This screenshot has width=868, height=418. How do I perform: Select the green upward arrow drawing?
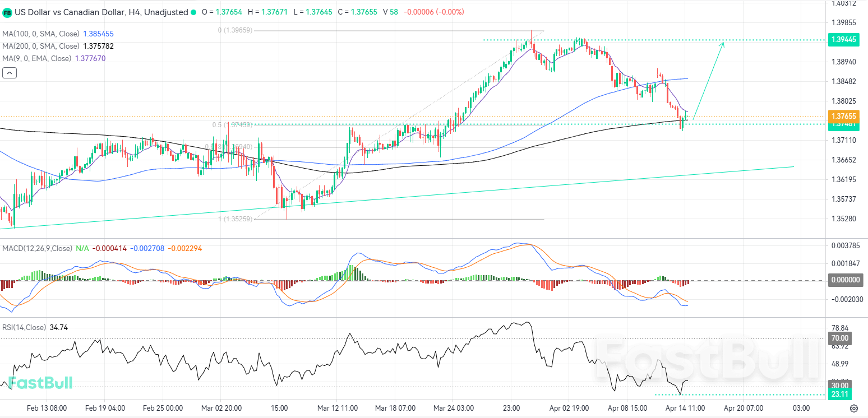[x=709, y=80]
